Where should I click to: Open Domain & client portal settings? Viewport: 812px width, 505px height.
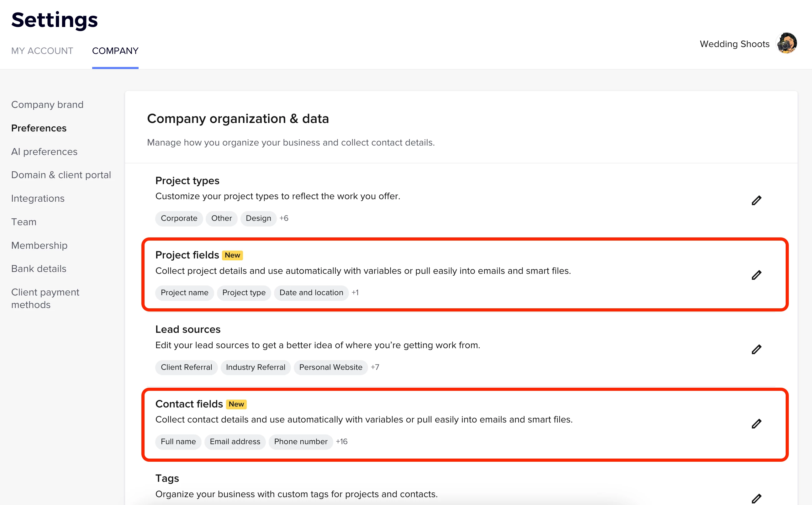(x=61, y=175)
